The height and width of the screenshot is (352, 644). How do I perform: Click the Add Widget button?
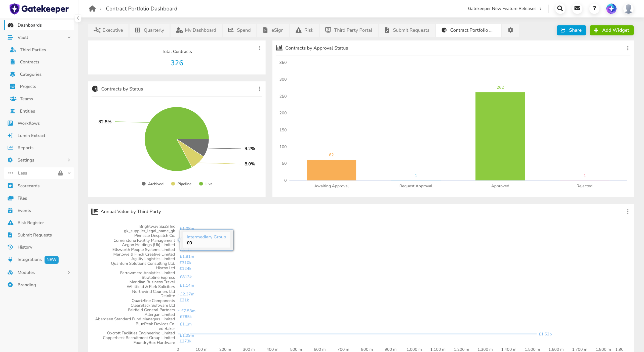[x=612, y=30]
